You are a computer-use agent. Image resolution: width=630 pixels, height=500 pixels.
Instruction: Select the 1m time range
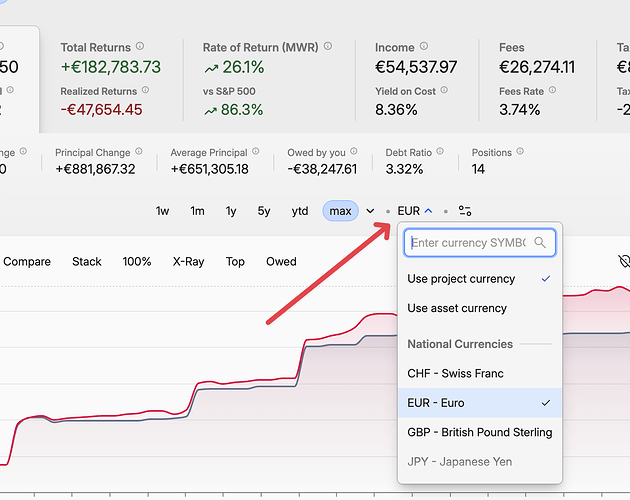click(x=197, y=211)
